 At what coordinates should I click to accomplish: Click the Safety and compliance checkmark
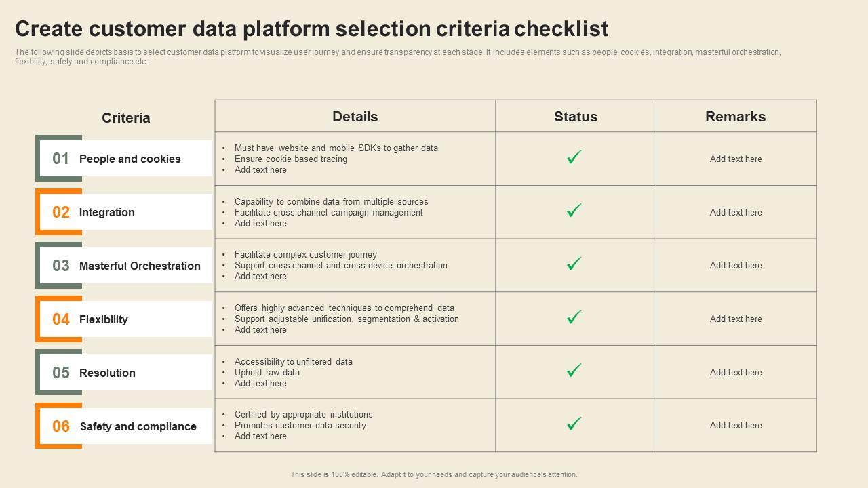coord(574,424)
